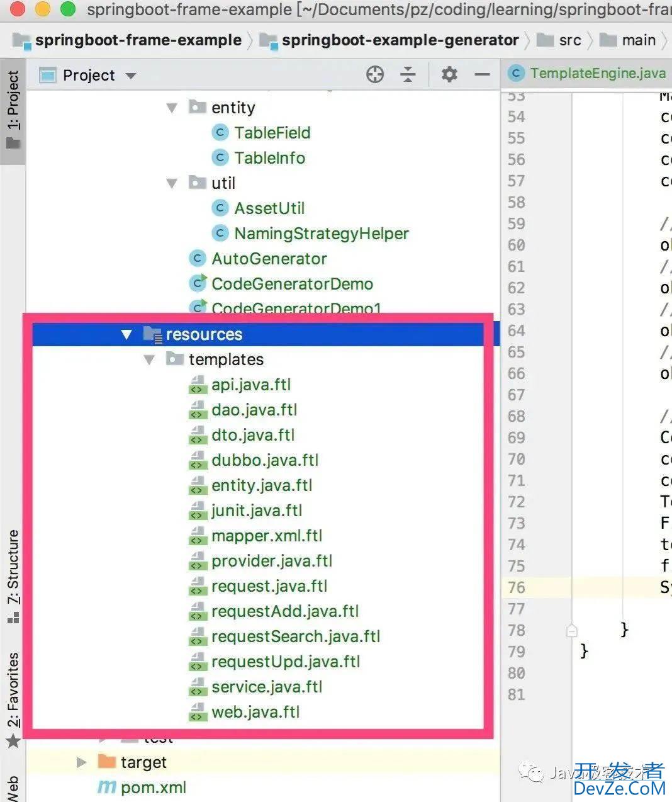Collapse the resources folder arrow
Viewport: 672px width, 802px height.
pyautogui.click(x=126, y=335)
